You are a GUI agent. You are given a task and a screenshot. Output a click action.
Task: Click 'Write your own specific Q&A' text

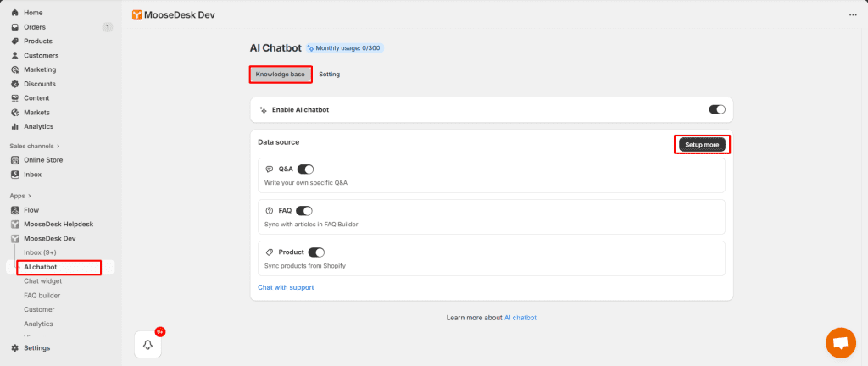(x=306, y=182)
